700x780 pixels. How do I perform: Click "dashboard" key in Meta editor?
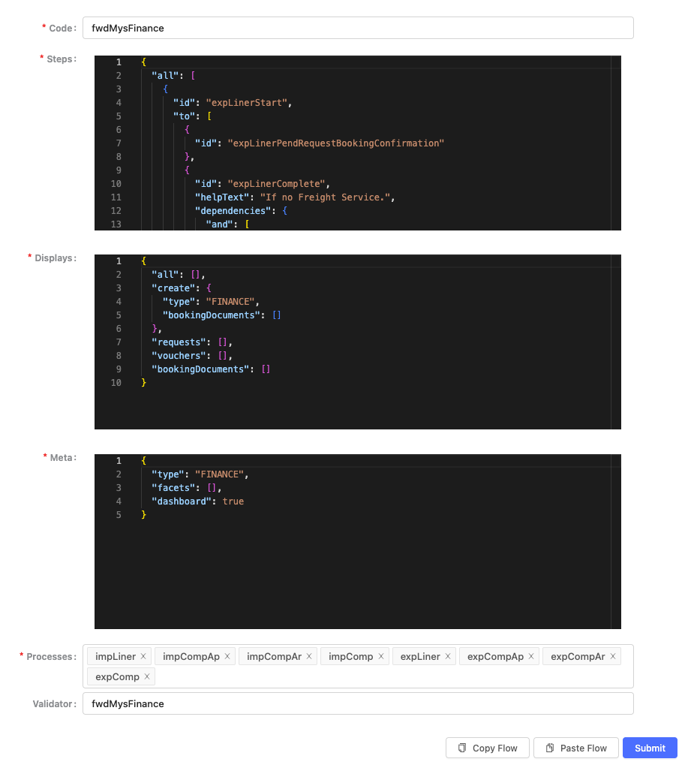tap(182, 501)
